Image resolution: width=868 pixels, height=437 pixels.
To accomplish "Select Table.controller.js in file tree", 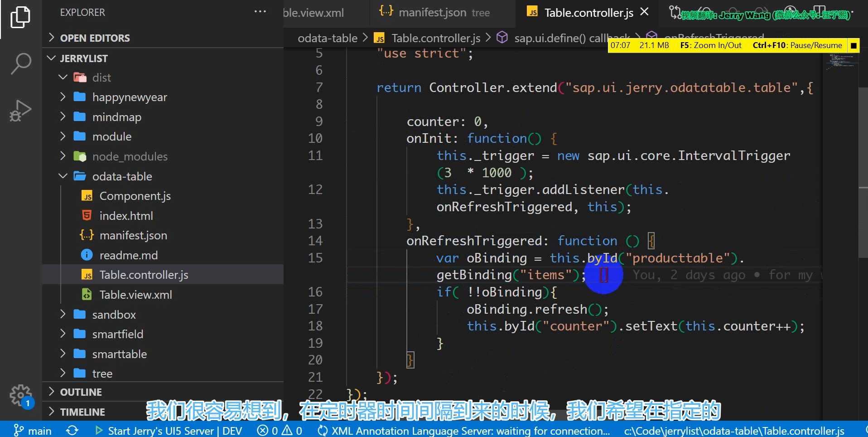I will coord(144,275).
